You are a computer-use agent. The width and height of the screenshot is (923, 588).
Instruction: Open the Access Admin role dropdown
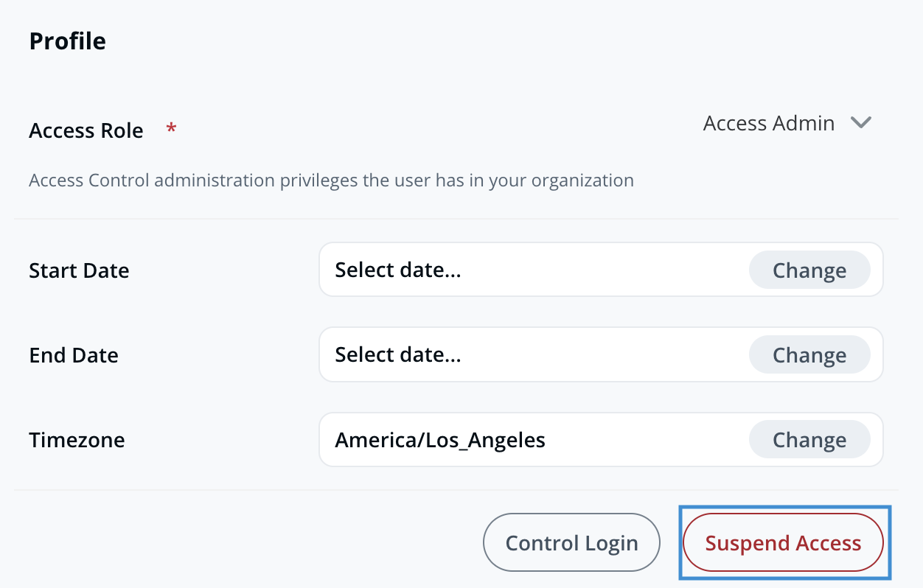tap(787, 123)
